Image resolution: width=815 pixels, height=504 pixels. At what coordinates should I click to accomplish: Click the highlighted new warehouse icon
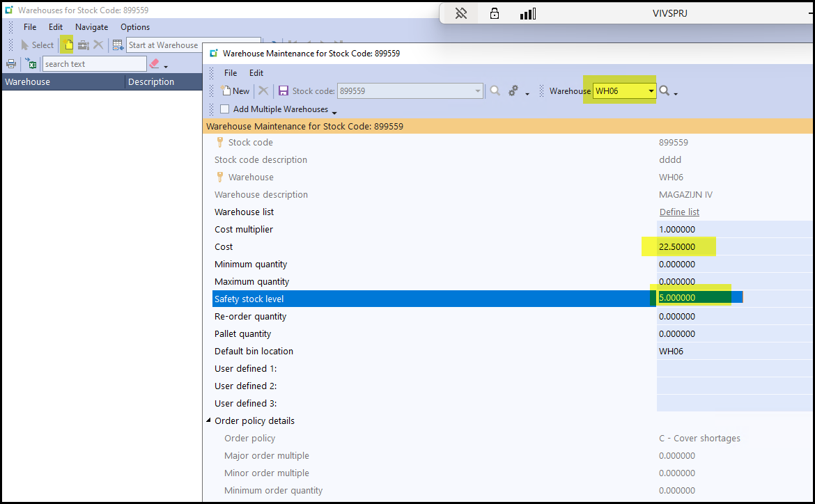(x=68, y=45)
